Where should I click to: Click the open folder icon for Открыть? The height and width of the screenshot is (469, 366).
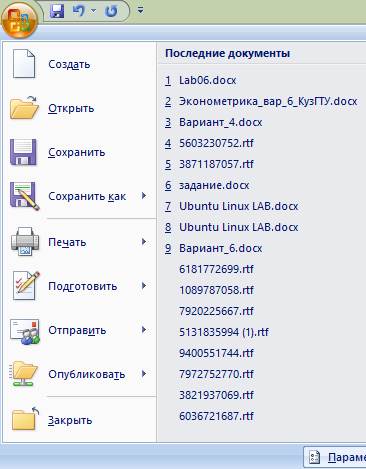(24, 108)
